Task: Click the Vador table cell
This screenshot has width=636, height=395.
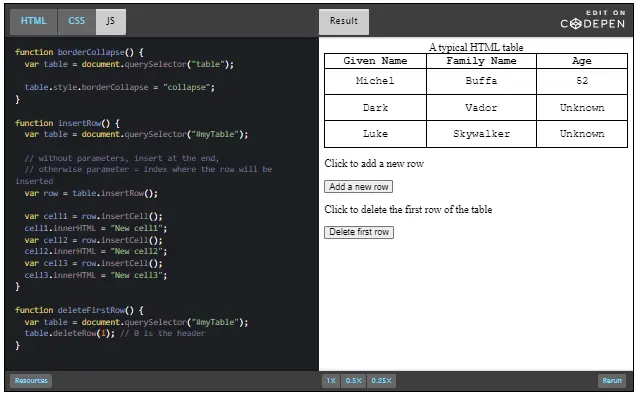Action: coord(481,108)
